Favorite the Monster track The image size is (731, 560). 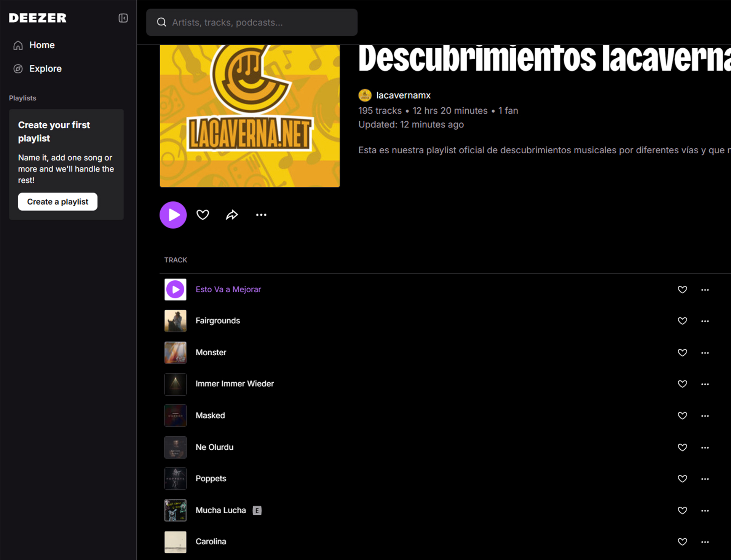click(682, 353)
